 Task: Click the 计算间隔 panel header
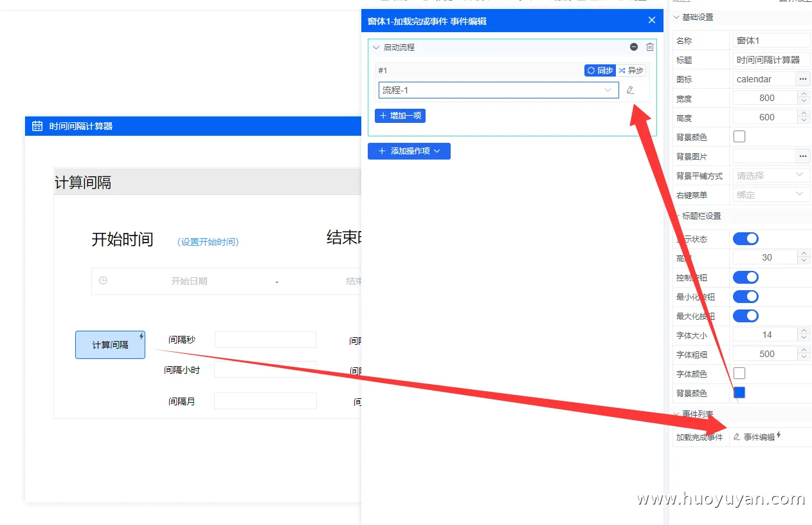208,182
